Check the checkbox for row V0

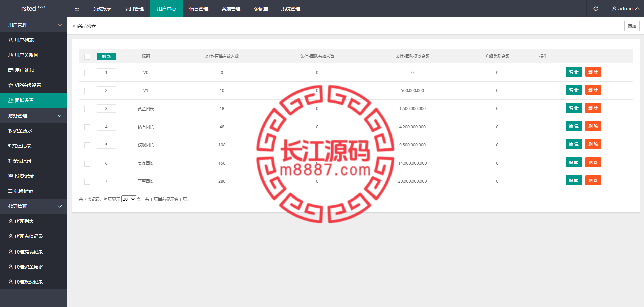pos(87,73)
